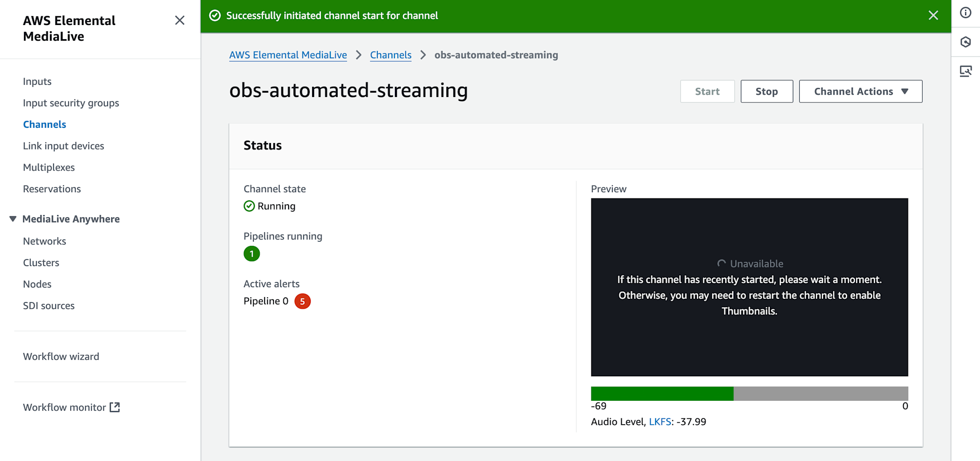Image resolution: width=980 pixels, height=461 pixels.
Task: Stop the running channel
Action: point(766,92)
